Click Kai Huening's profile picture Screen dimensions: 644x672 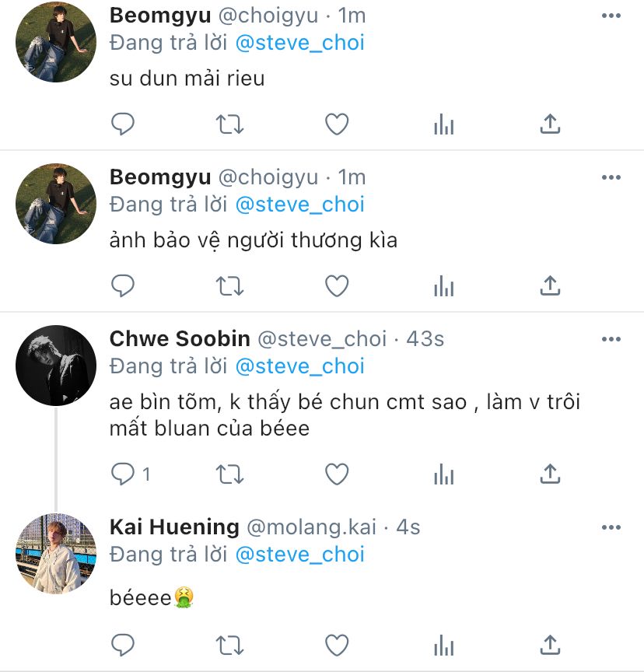(x=56, y=553)
